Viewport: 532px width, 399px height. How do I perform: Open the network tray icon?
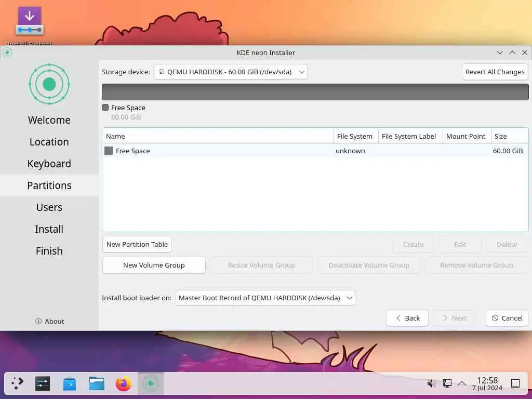click(x=447, y=383)
